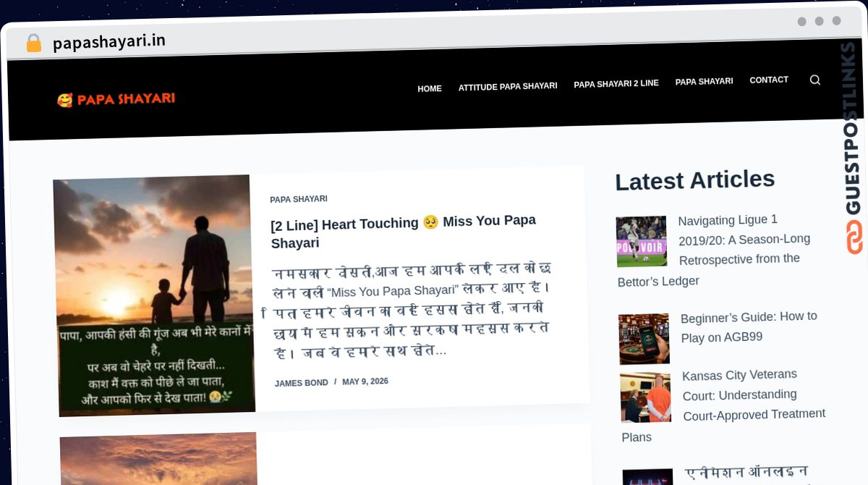Open the CONTACT menu item
Screen dimensions: 868x485
point(769,80)
